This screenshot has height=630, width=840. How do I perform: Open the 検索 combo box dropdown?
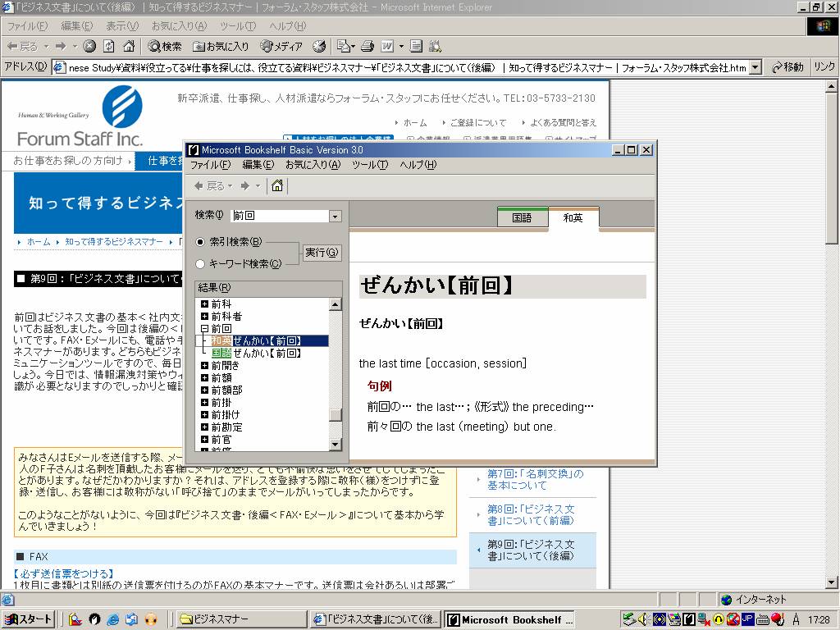pos(336,216)
